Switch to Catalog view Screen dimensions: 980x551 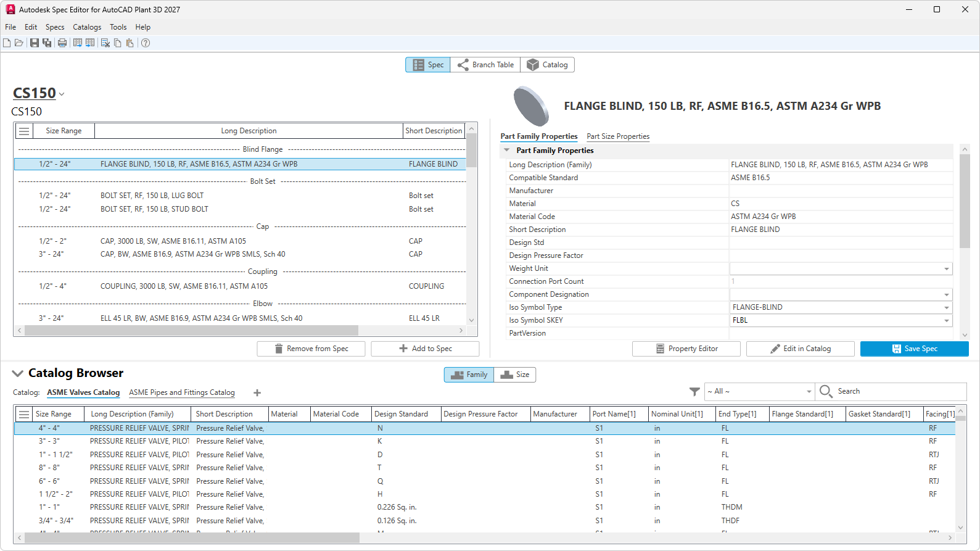[548, 65]
